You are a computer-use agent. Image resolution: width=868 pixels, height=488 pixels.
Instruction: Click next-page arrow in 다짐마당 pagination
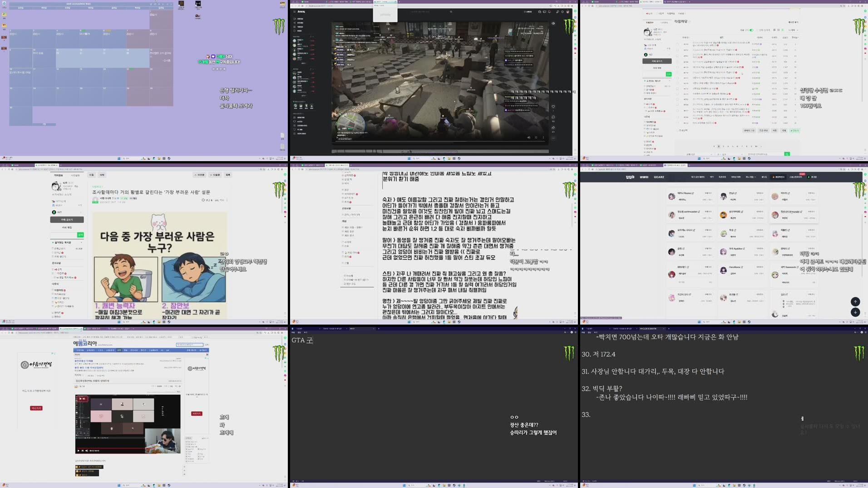(761, 146)
